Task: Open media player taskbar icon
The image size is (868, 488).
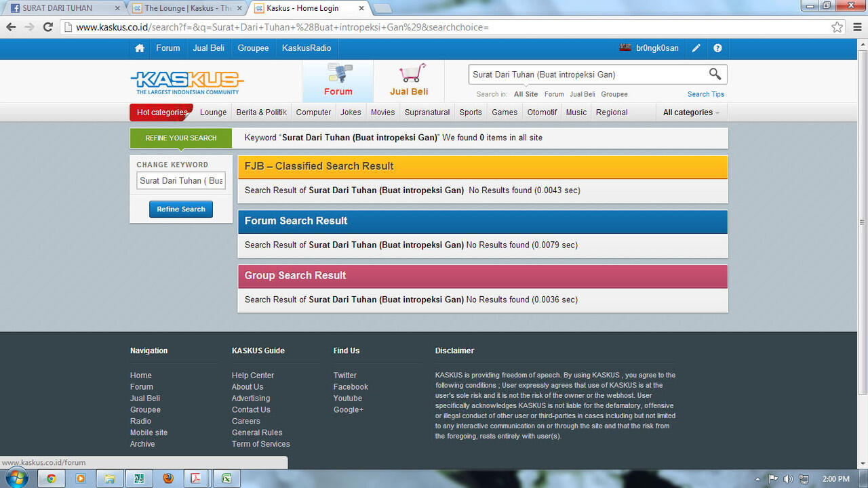Action: pyautogui.click(x=80, y=479)
